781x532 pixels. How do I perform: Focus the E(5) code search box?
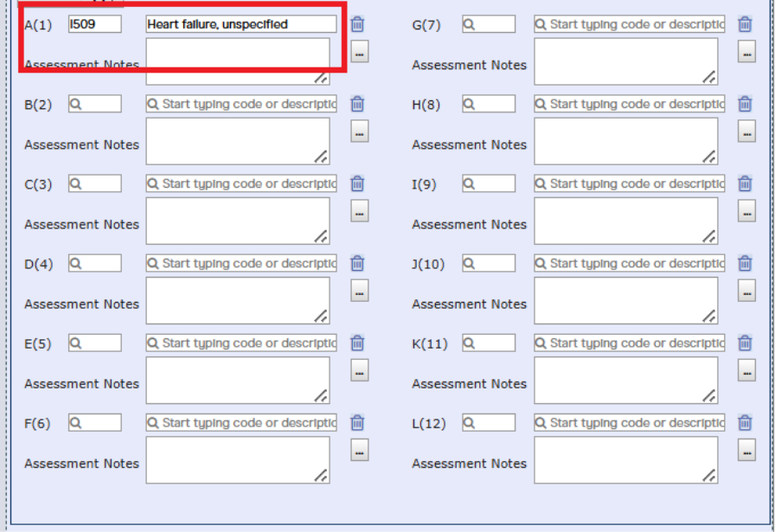[x=94, y=343]
